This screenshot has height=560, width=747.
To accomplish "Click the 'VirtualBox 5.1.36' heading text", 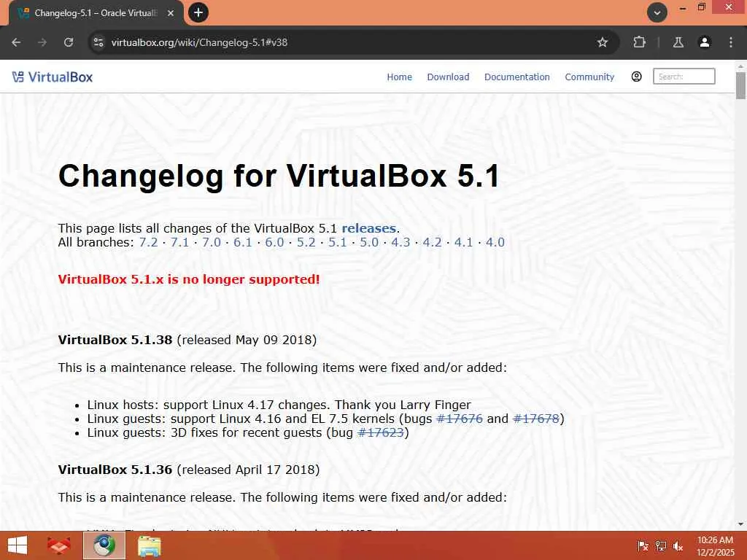I will coord(115,470).
